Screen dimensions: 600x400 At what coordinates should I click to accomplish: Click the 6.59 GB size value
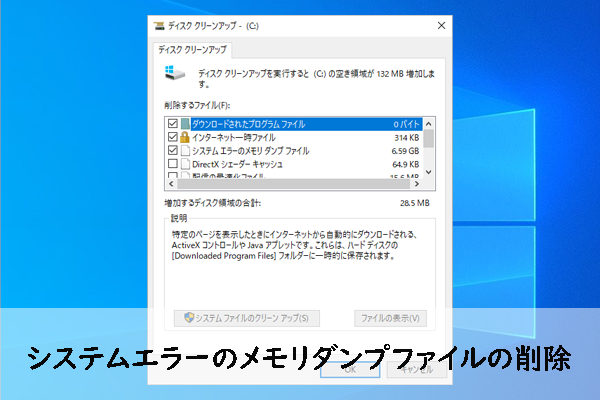(x=405, y=151)
